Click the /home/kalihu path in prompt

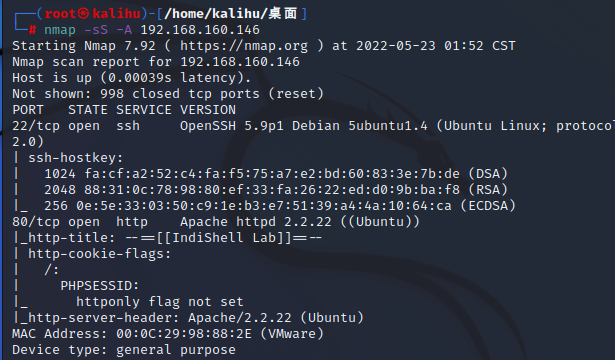click(x=216, y=14)
